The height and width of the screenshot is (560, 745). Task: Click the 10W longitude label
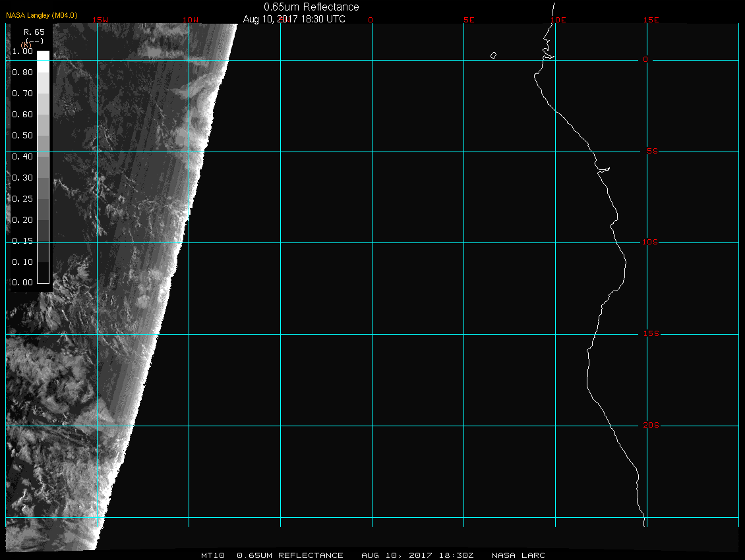pyautogui.click(x=190, y=20)
